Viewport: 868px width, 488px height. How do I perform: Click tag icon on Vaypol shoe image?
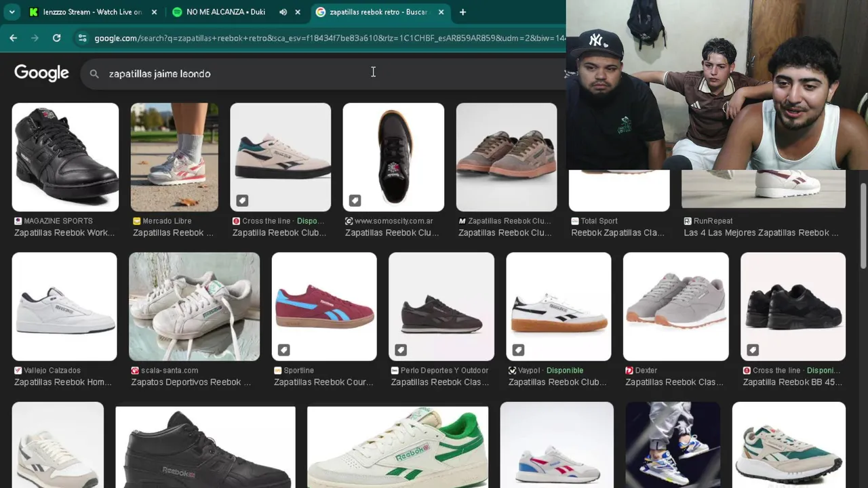(x=518, y=350)
